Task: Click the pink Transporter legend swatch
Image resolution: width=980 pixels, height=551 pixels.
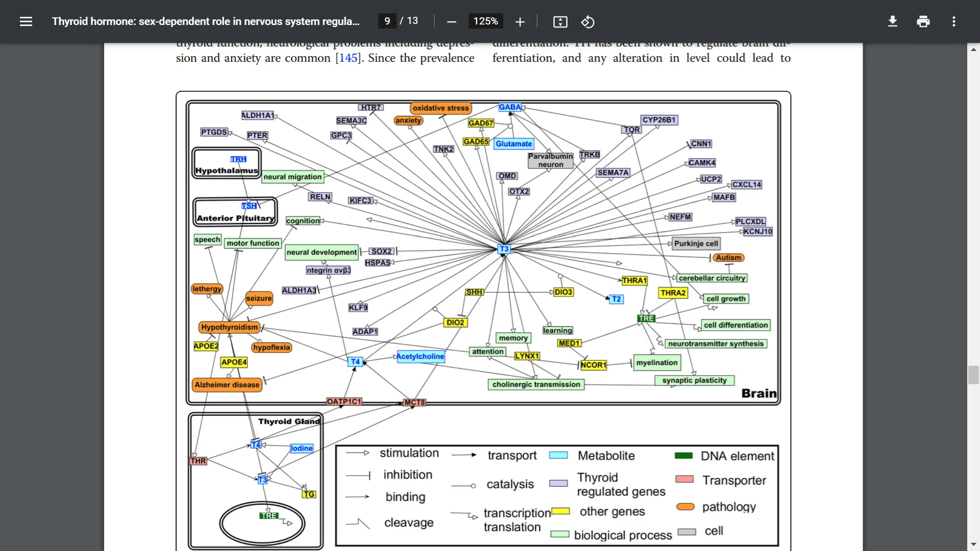Action: tap(684, 479)
